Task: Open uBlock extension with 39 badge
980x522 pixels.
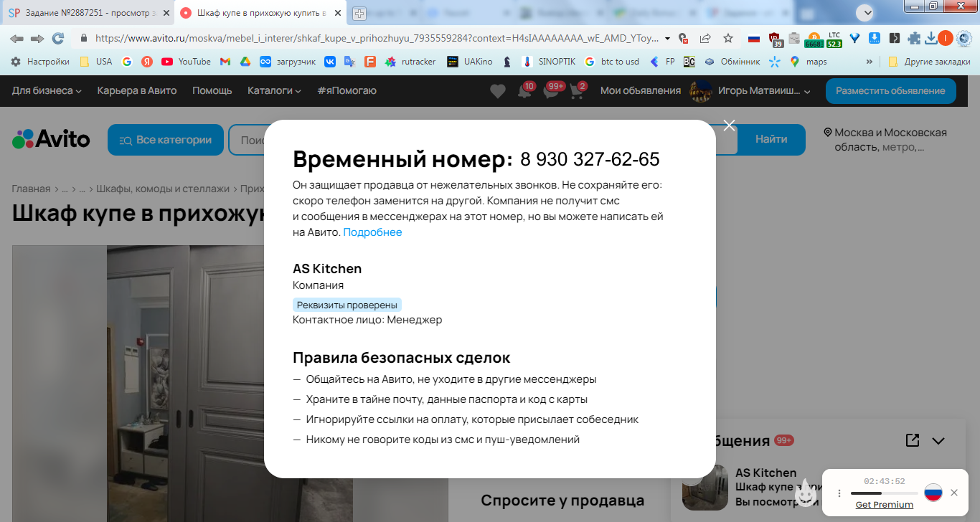Action: tap(775, 39)
